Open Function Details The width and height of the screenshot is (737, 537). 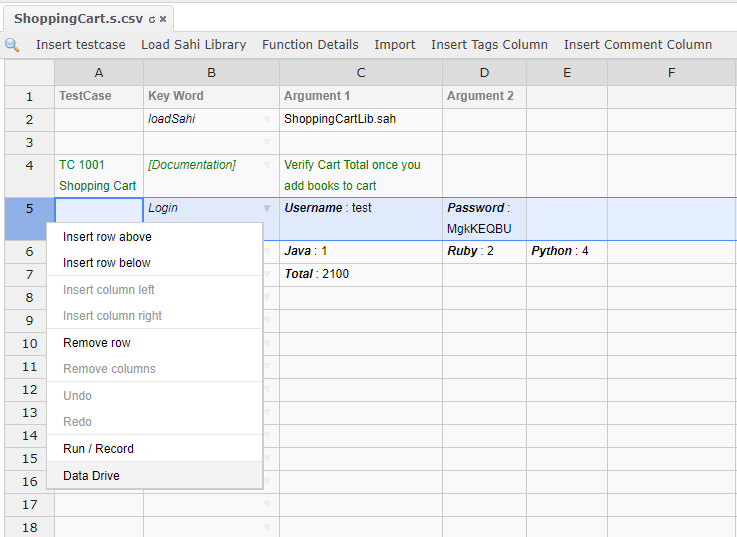click(x=310, y=45)
